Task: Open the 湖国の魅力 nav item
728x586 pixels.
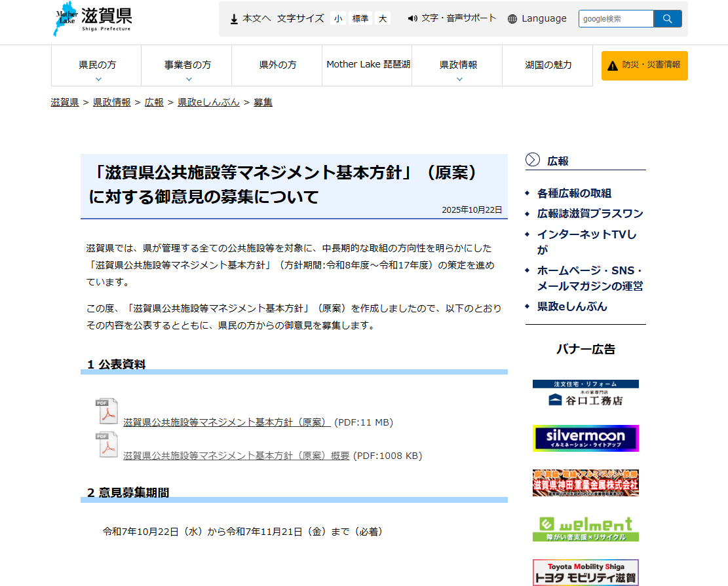Action: 548,65
